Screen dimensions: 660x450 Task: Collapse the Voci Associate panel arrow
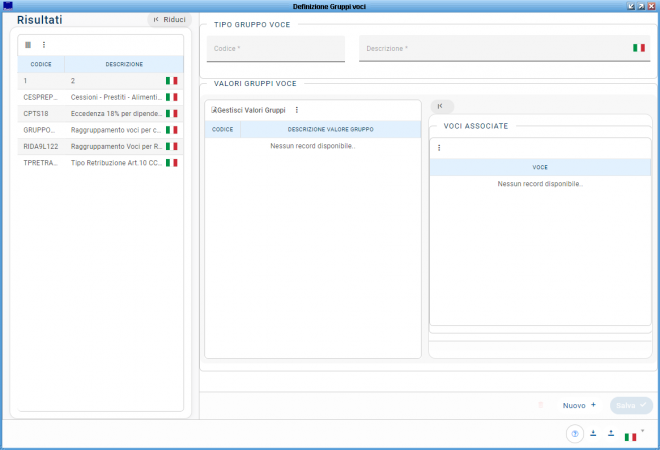[x=441, y=106]
